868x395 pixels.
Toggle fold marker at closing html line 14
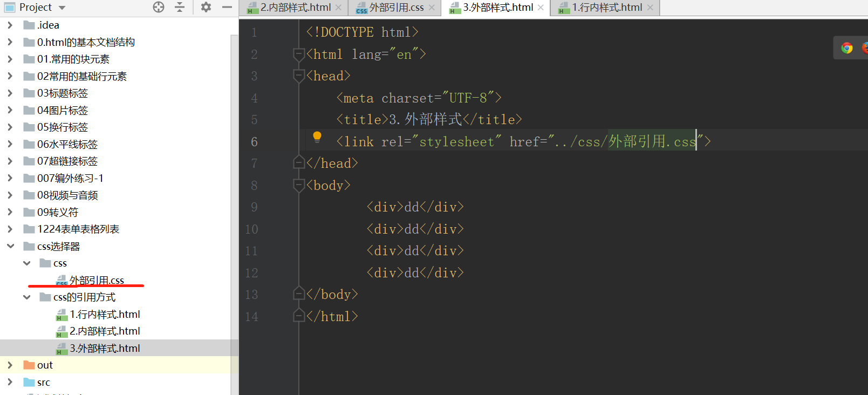(x=298, y=316)
